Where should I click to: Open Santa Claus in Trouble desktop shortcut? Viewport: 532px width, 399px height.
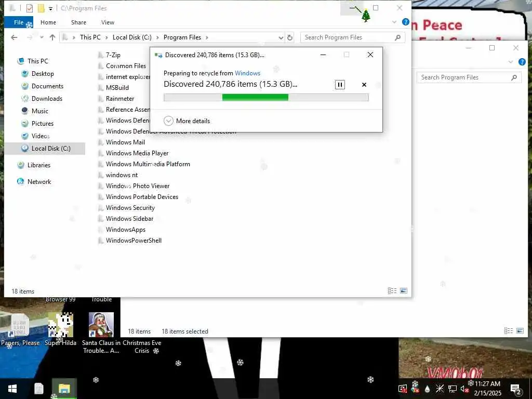point(101,333)
